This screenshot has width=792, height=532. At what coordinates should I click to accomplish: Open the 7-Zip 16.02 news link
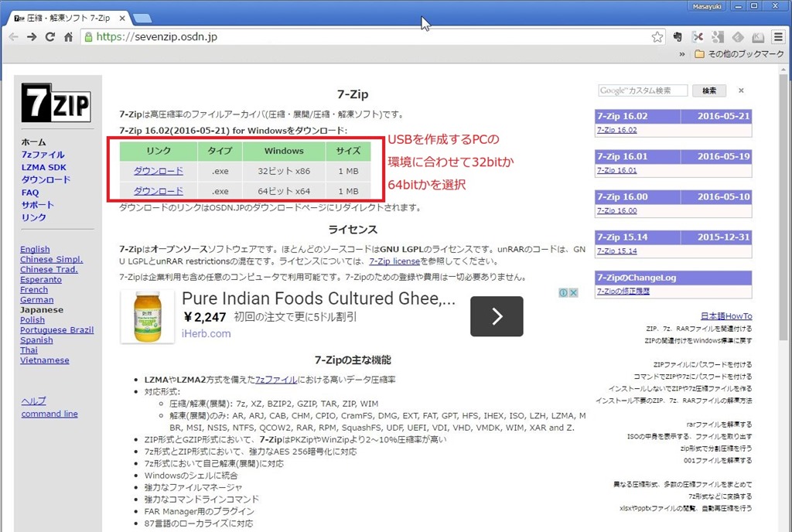[616, 130]
